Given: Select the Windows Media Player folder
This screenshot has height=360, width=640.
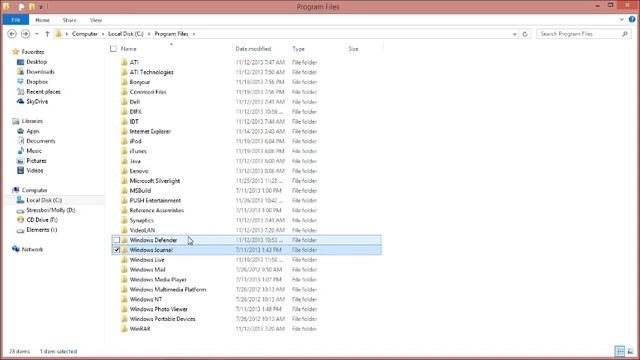Looking at the screenshot, I should click(158, 280).
